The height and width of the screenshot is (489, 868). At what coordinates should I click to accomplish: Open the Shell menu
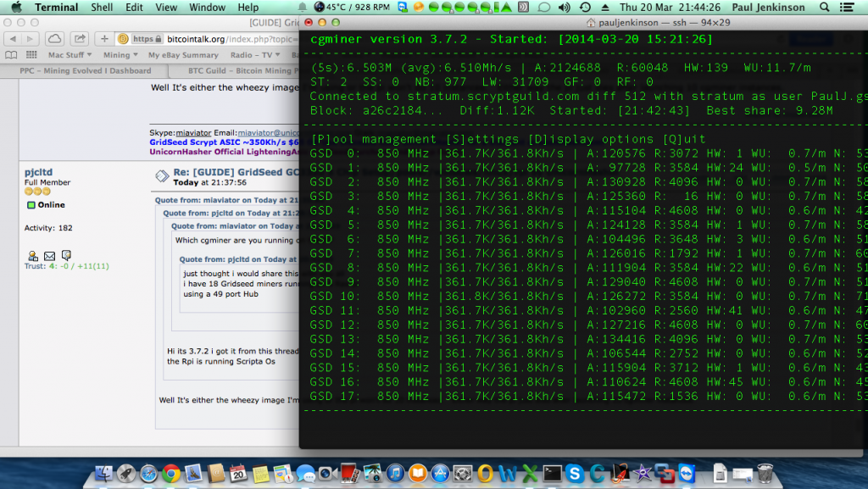point(102,7)
